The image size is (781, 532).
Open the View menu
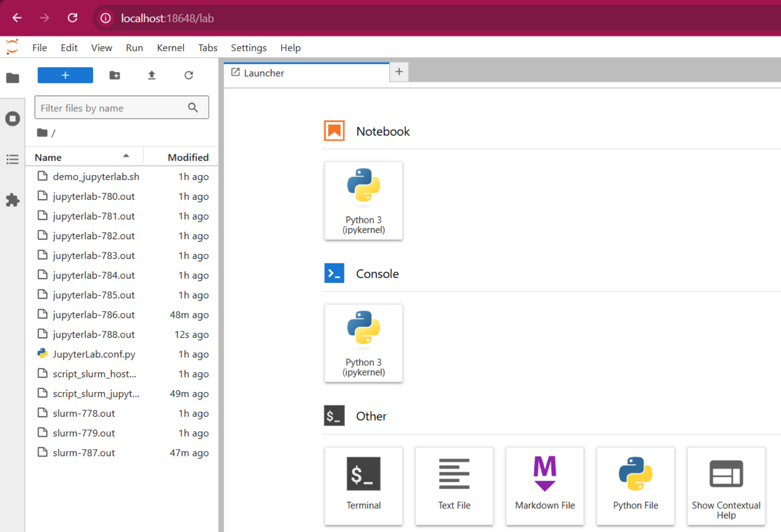(x=102, y=48)
